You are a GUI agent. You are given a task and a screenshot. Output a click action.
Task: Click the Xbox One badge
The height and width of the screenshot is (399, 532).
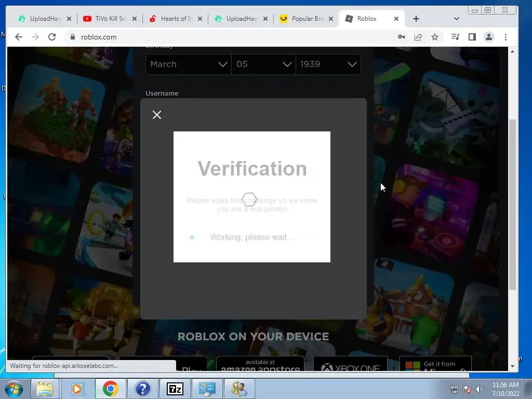point(350,364)
